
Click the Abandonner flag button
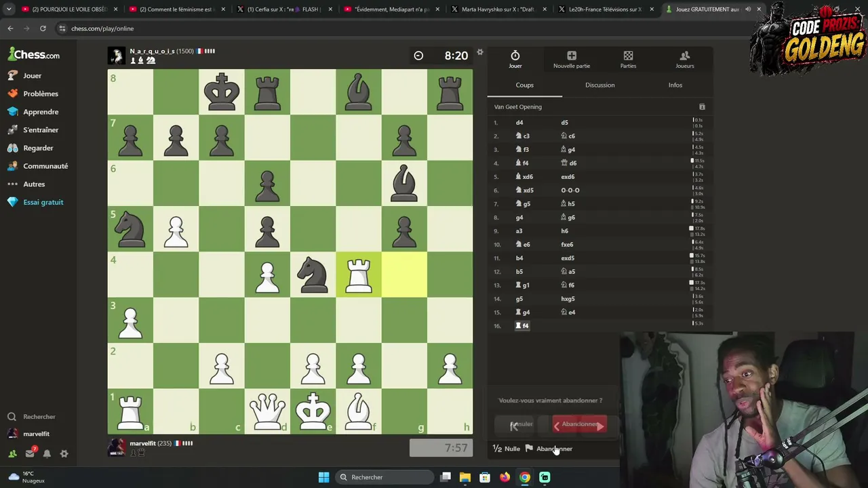point(549,449)
